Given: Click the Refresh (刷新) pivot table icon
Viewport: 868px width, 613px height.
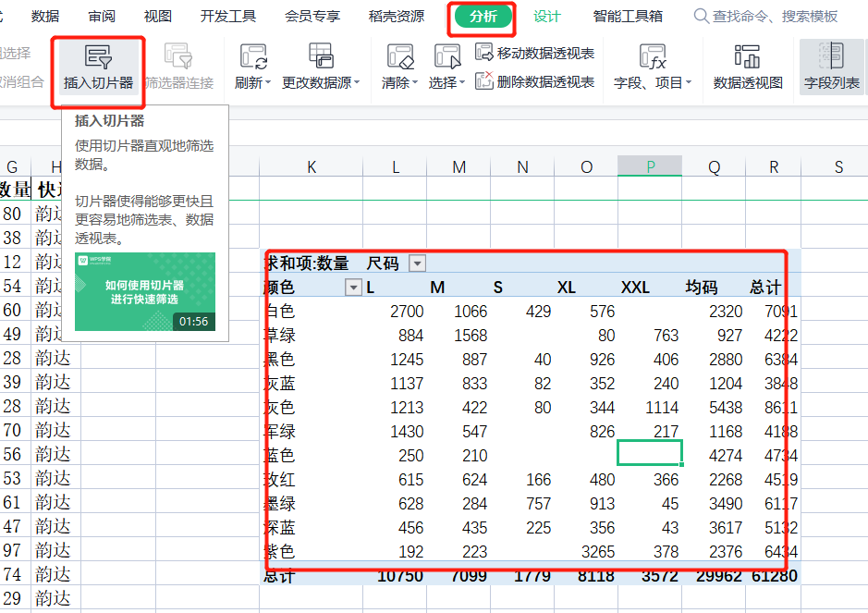Looking at the screenshot, I should tap(252, 58).
